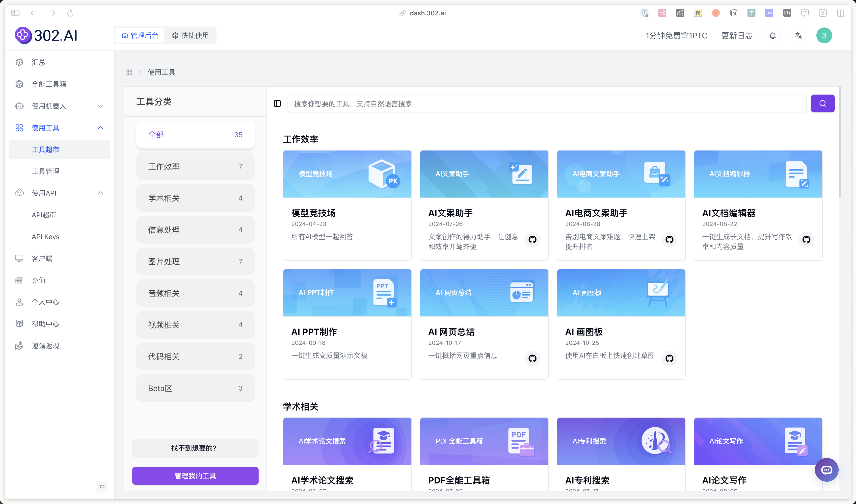The image size is (856, 504).
Task: Click the purple search button
Action: 822,103
